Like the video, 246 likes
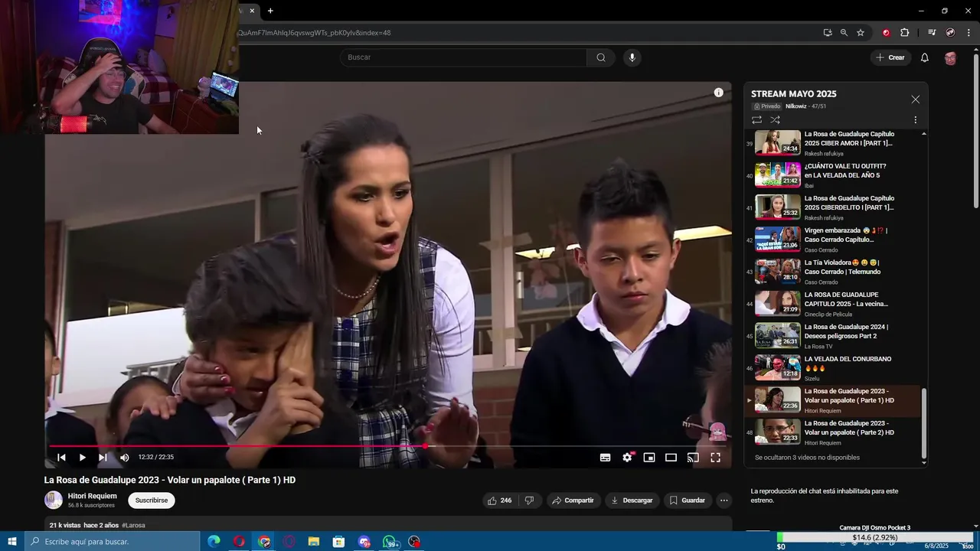The image size is (980, 551). coord(499,500)
